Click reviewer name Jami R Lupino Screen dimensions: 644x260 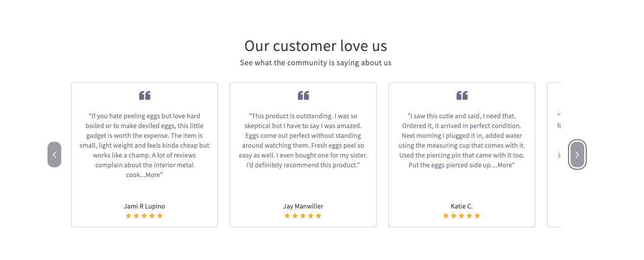[x=144, y=206]
